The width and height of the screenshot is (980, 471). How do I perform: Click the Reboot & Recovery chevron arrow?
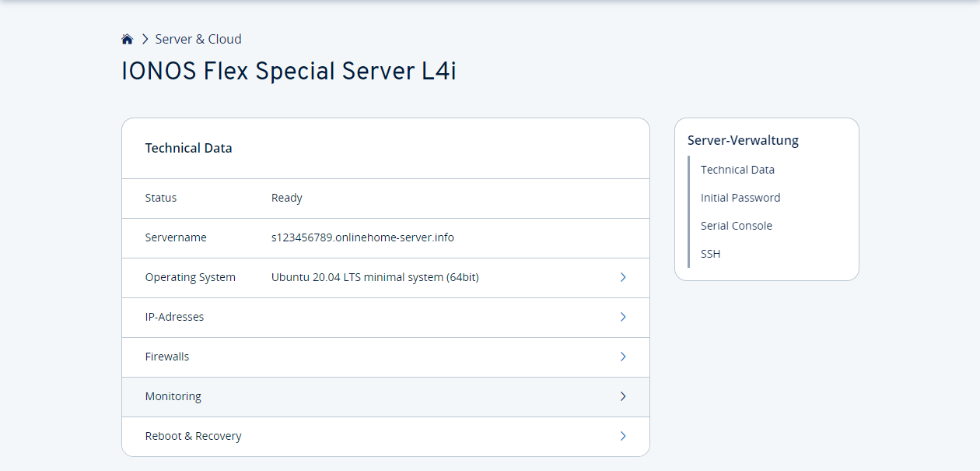[623, 436]
